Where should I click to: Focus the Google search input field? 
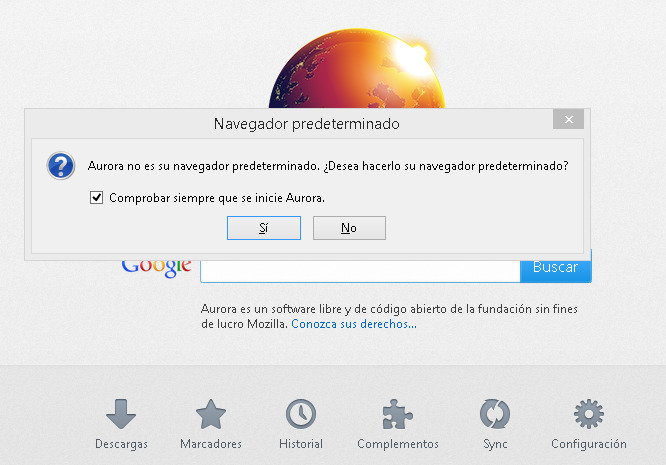pos(360,270)
